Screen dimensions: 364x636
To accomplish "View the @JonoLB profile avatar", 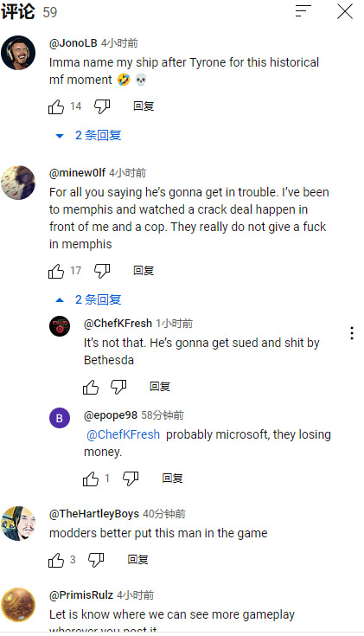I will click(18, 53).
